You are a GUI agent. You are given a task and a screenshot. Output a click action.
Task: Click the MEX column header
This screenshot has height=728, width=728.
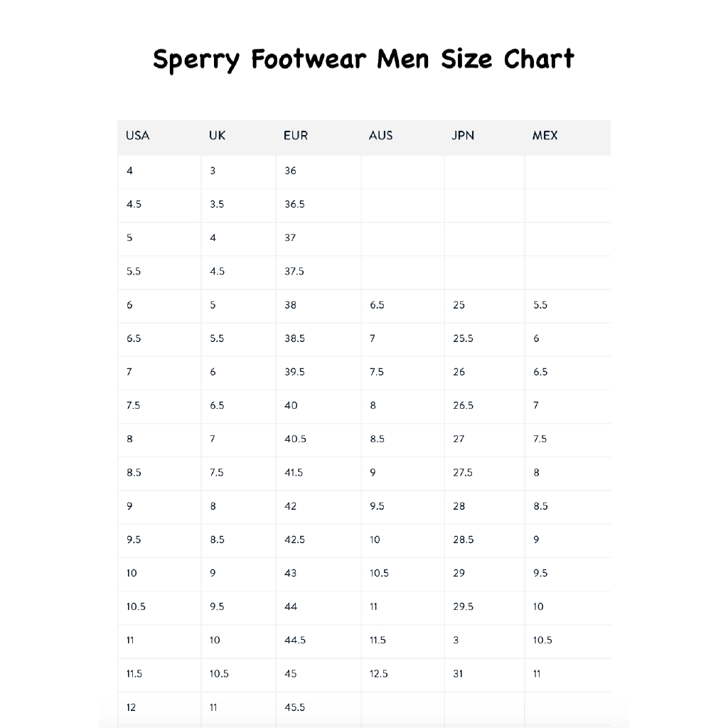pyautogui.click(x=545, y=136)
